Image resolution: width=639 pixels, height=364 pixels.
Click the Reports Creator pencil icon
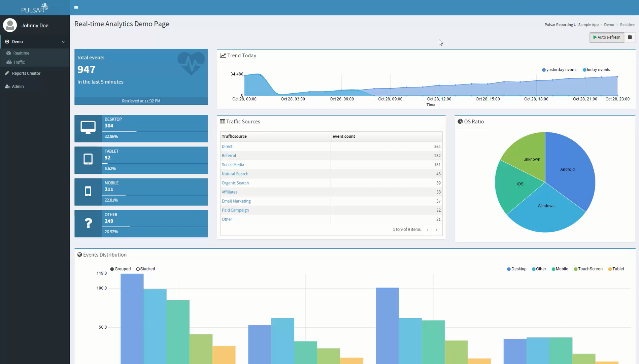point(7,73)
